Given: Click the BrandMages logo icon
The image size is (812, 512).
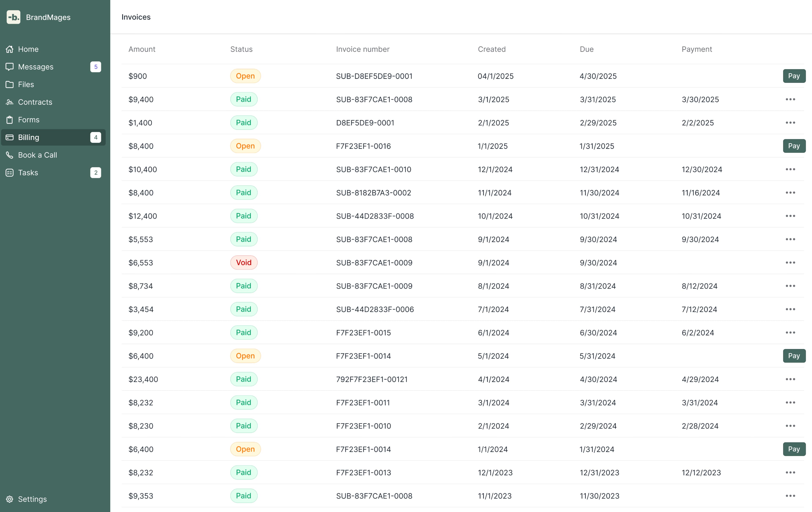Looking at the screenshot, I should (x=14, y=17).
